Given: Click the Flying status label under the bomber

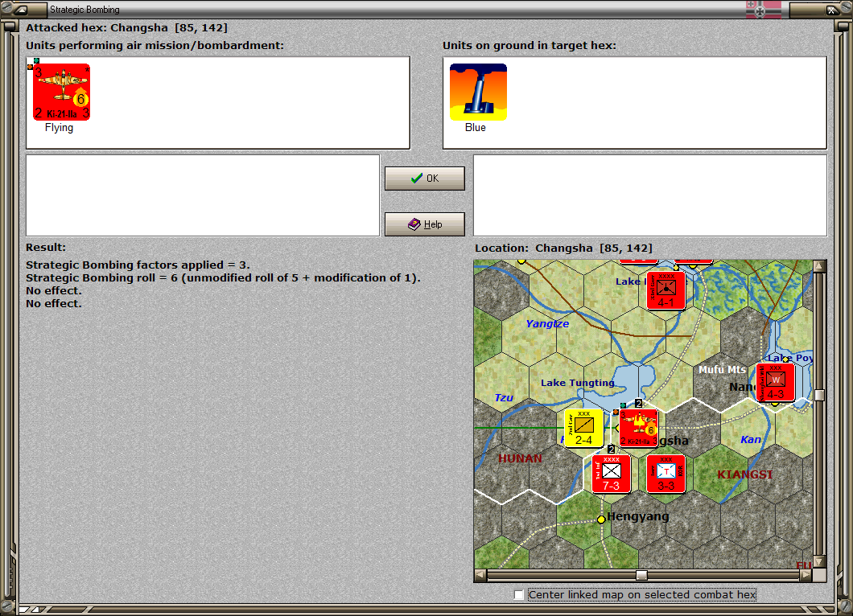Looking at the screenshot, I should pos(59,127).
